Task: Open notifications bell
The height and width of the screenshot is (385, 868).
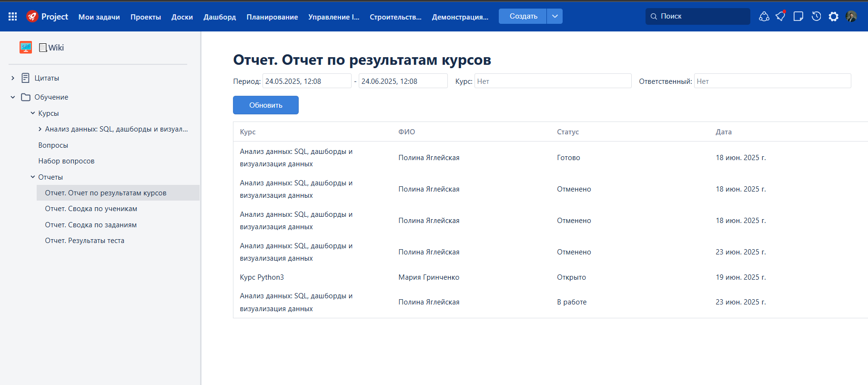Action: (x=781, y=16)
